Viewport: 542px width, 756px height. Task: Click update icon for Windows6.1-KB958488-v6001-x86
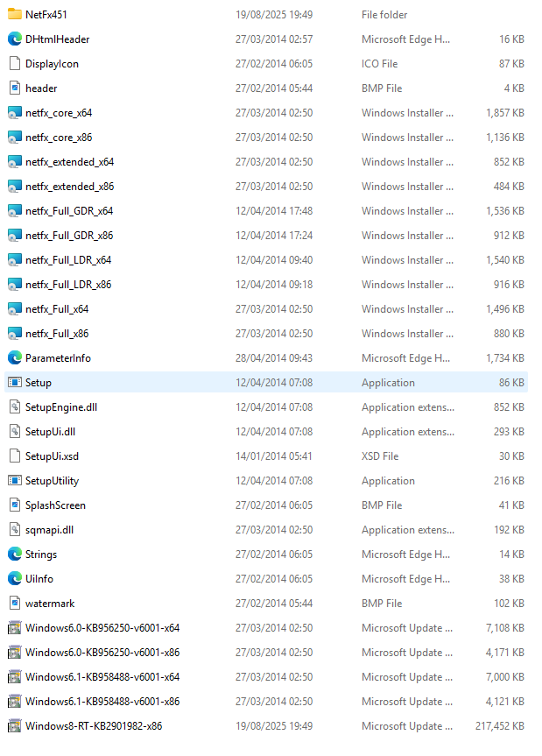(15, 702)
